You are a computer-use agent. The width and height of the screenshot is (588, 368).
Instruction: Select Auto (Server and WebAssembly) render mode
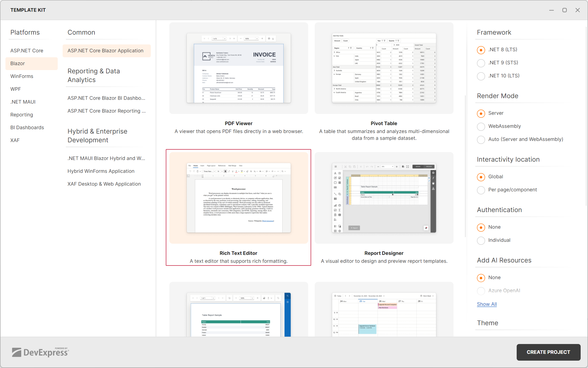point(481,140)
